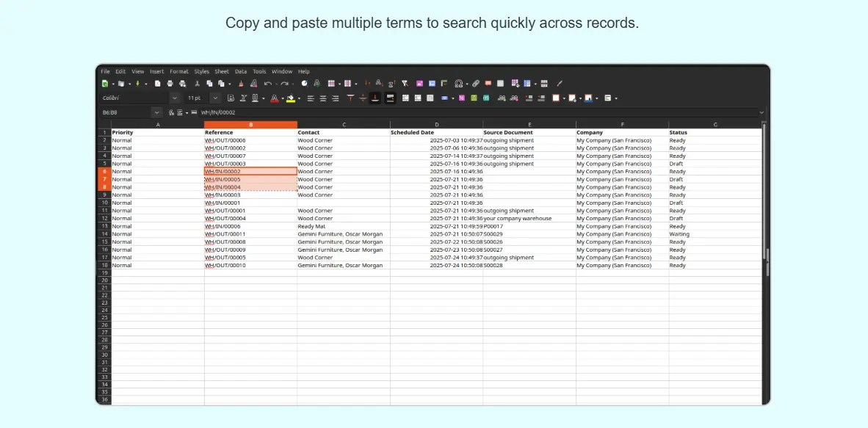Click the Insert Comment icon

488,84
